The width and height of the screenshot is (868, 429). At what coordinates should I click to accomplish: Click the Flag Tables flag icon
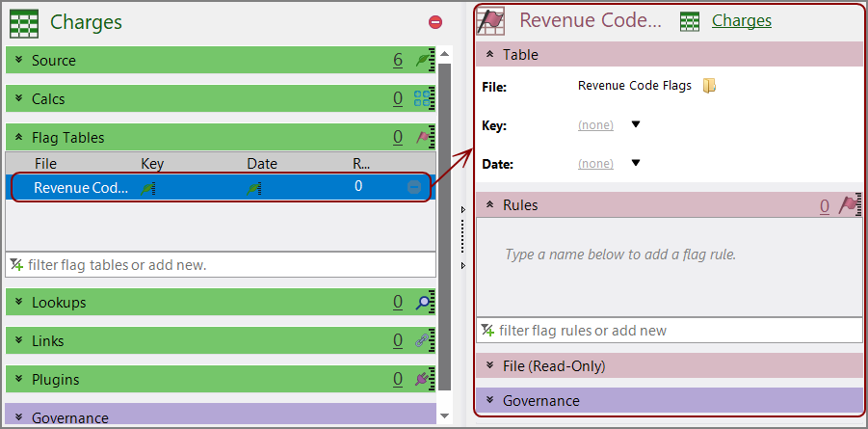pos(425,137)
